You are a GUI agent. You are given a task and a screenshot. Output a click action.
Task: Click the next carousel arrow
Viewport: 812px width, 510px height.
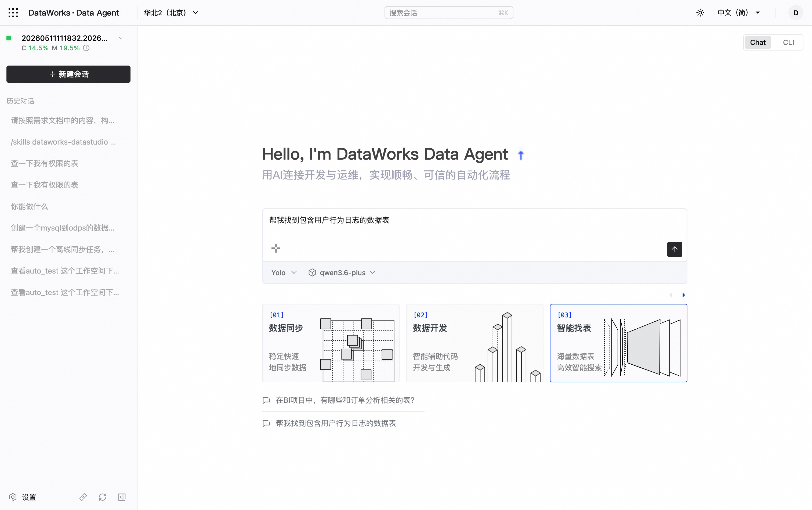pos(684,295)
